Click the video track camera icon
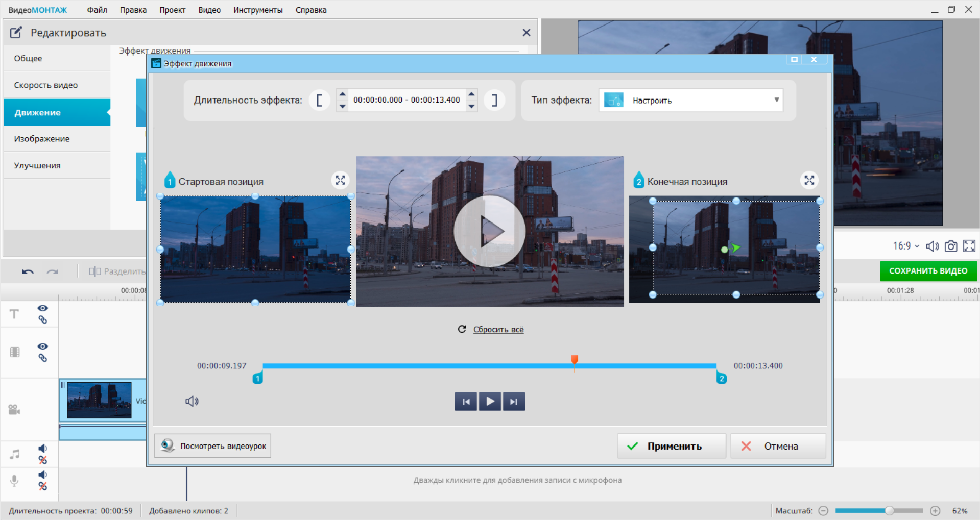The image size is (980, 520). tap(14, 410)
